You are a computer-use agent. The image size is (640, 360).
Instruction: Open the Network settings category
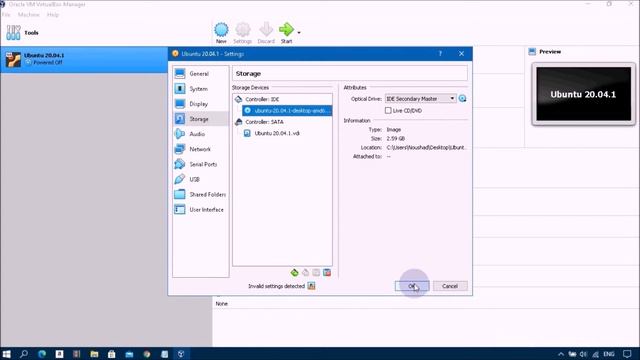(x=200, y=149)
